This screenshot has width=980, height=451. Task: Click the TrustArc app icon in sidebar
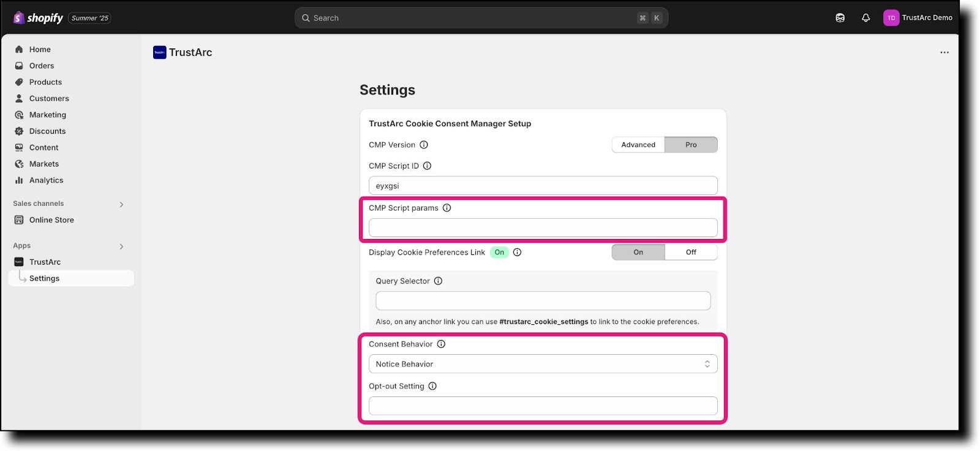click(19, 262)
